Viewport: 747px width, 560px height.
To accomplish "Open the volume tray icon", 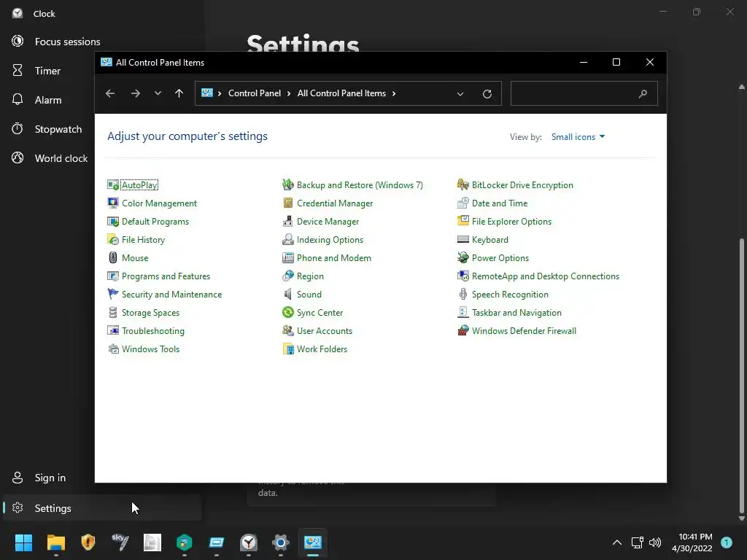I will pos(655,542).
